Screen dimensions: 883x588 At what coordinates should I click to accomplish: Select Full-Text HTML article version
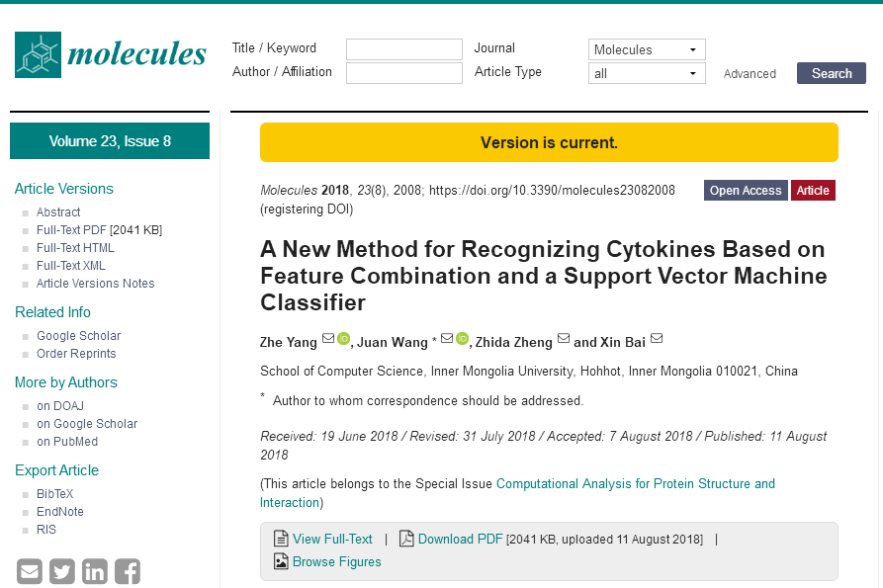(75, 248)
